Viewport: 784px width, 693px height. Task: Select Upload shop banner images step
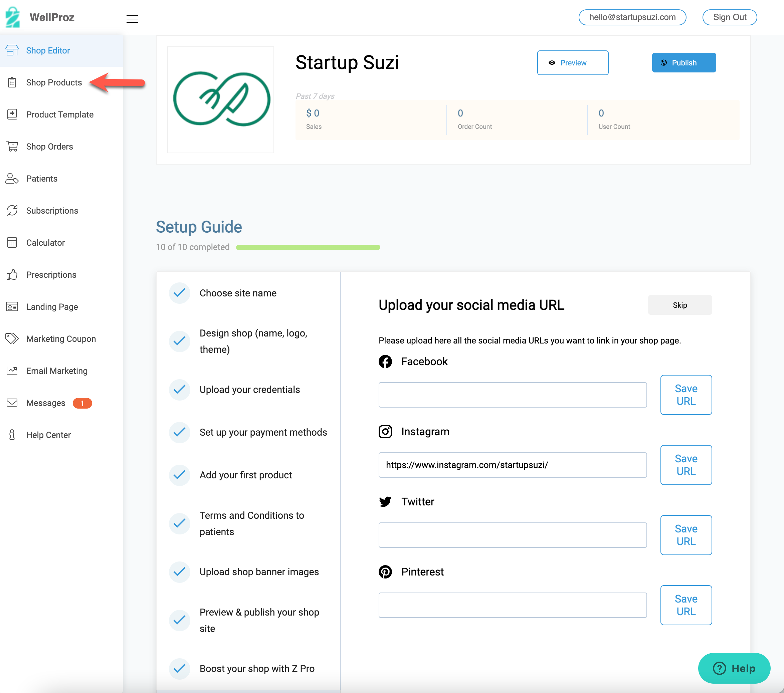click(x=248, y=572)
